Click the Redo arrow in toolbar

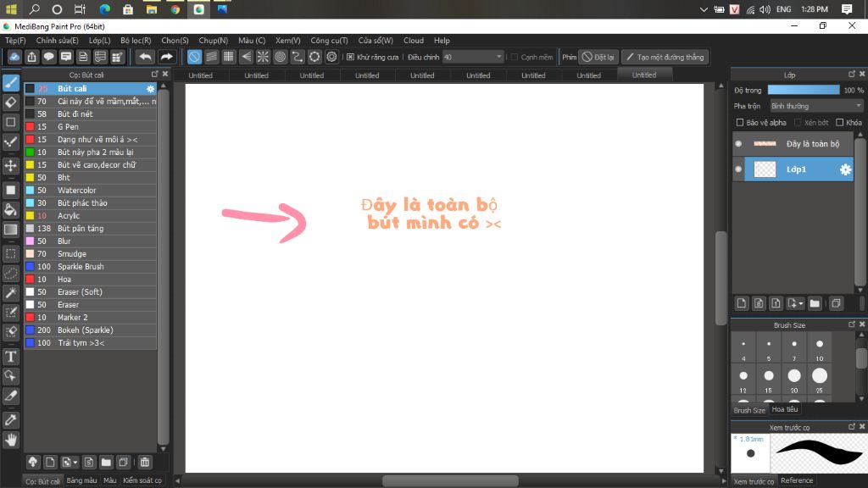point(166,57)
